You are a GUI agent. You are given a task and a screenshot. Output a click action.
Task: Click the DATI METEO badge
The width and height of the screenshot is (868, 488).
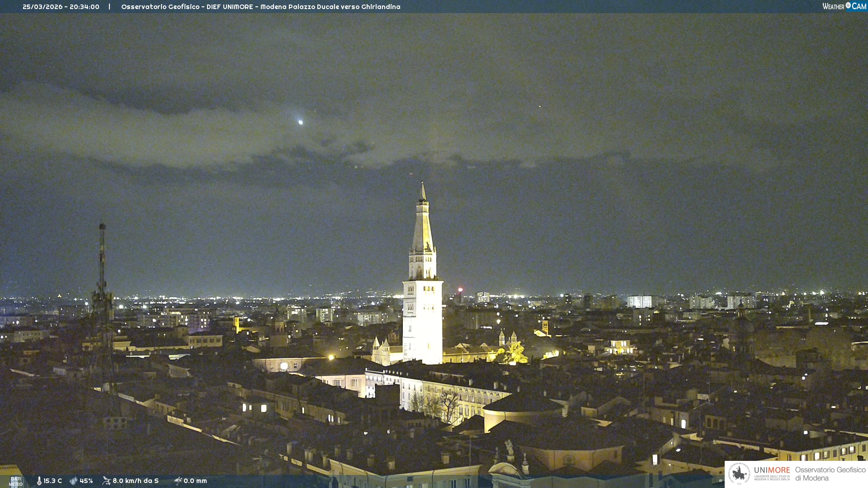tap(16, 481)
